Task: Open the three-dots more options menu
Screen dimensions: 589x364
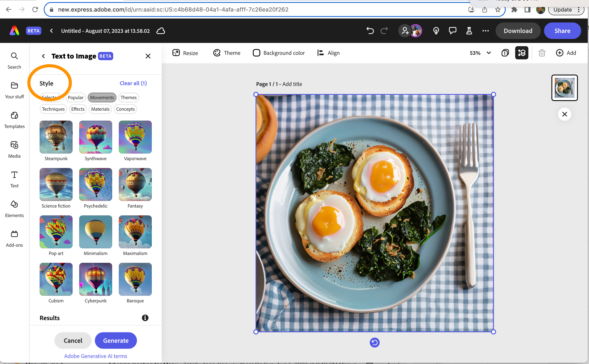Action: tap(485, 31)
